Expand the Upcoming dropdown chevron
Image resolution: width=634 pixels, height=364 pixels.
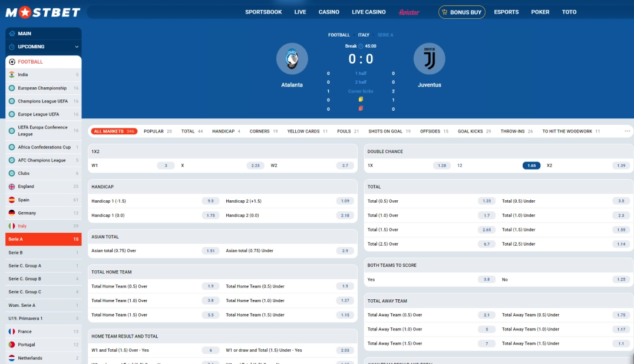point(77,47)
